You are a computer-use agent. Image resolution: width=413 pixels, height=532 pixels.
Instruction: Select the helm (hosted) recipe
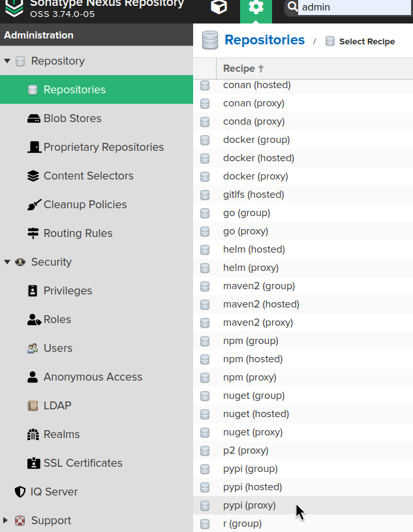(x=303, y=249)
